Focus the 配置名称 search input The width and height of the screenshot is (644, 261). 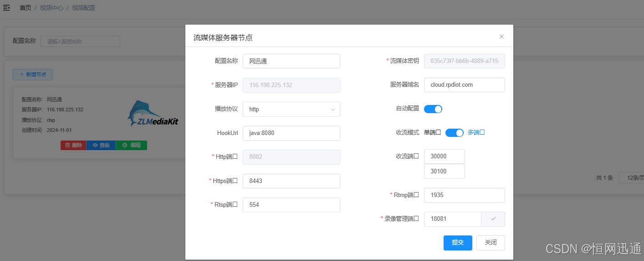coord(81,41)
